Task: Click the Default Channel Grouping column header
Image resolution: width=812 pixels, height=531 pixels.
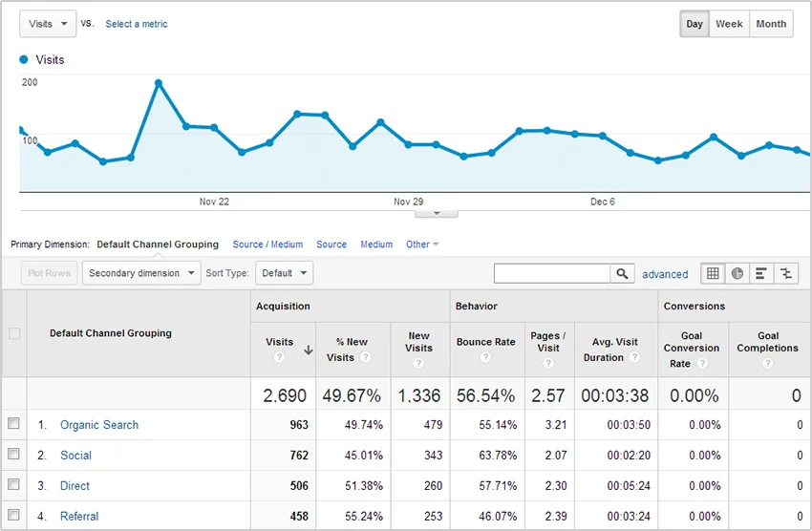Action: (110, 333)
